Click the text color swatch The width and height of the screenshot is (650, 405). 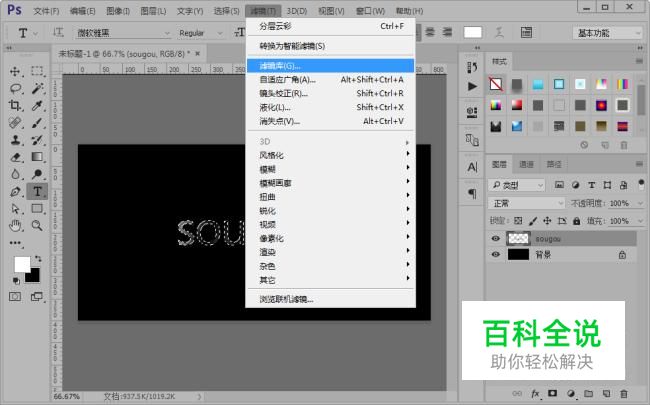tap(473, 32)
